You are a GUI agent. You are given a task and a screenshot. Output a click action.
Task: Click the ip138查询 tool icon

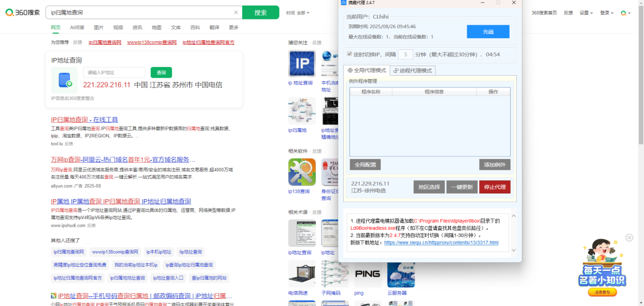[x=302, y=171]
